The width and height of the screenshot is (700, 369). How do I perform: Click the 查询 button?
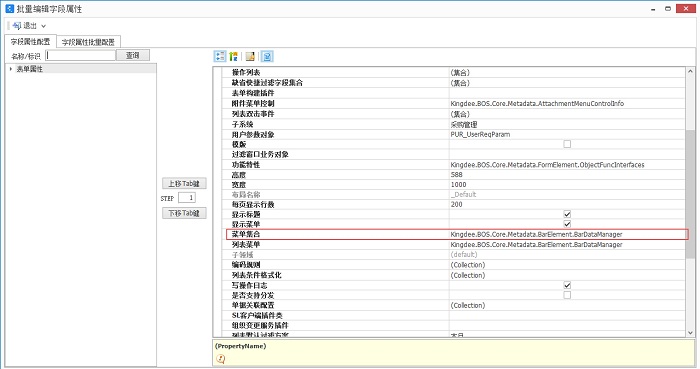pyautogui.click(x=133, y=55)
